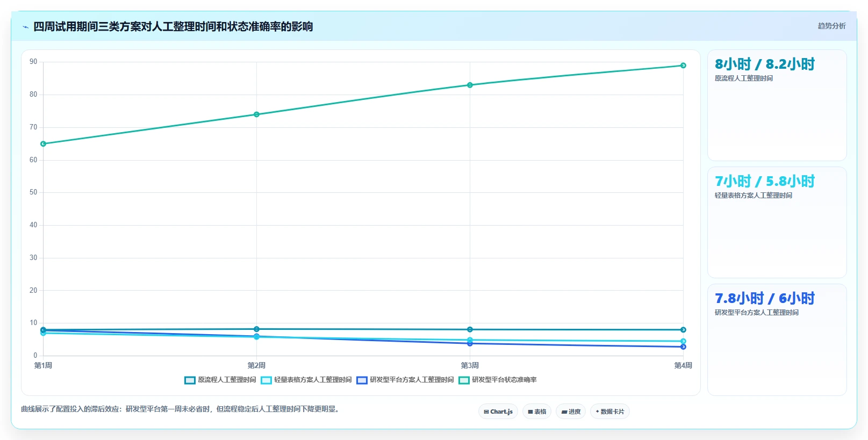
Task: Click 轻量表格方案人工整理时间 label in stat card
Action: [x=754, y=196]
